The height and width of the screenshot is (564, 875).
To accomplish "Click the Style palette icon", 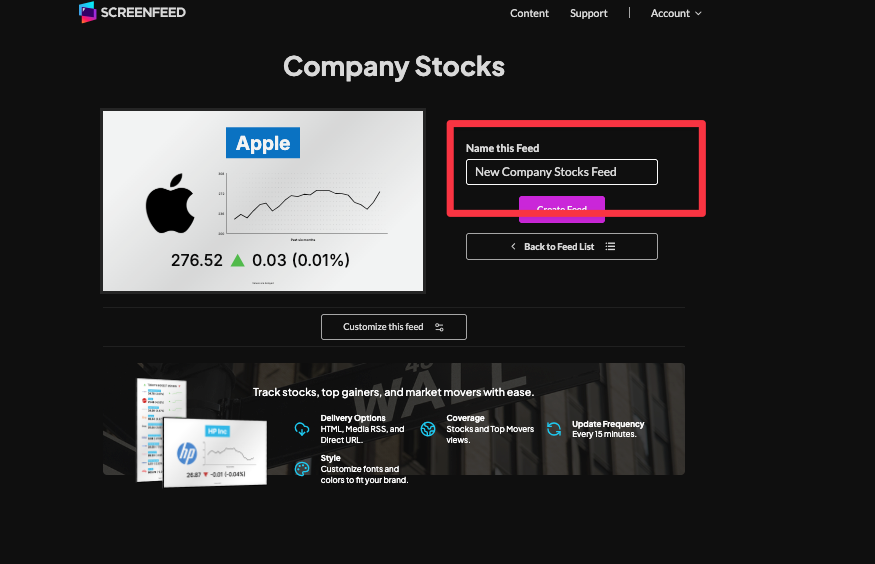I will (302, 469).
